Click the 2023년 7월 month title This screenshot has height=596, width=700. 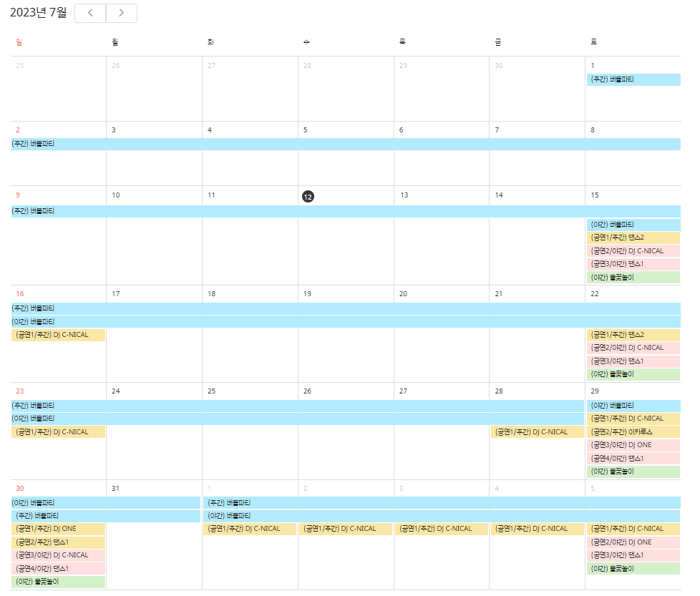pyautogui.click(x=39, y=12)
